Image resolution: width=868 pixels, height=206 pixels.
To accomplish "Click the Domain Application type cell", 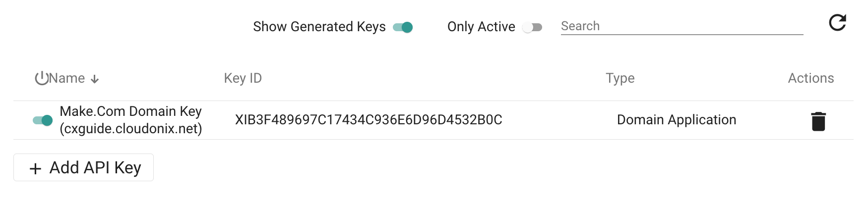I will 676,120.
